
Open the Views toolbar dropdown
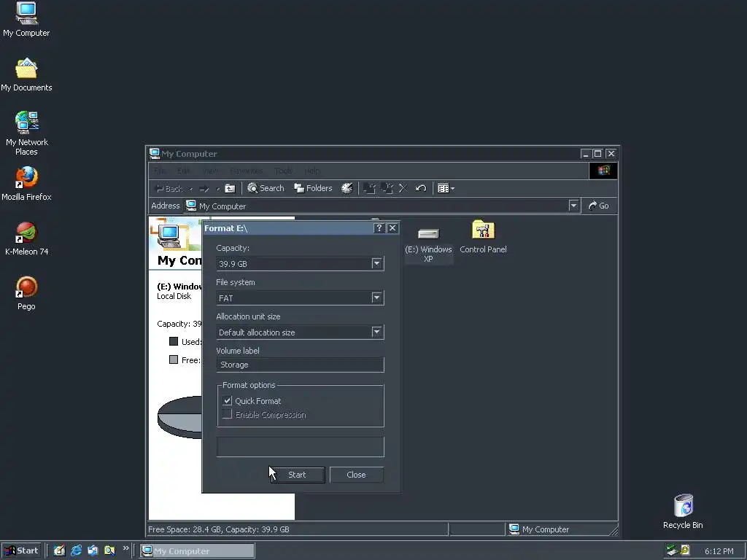pyautogui.click(x=446, y=189)
